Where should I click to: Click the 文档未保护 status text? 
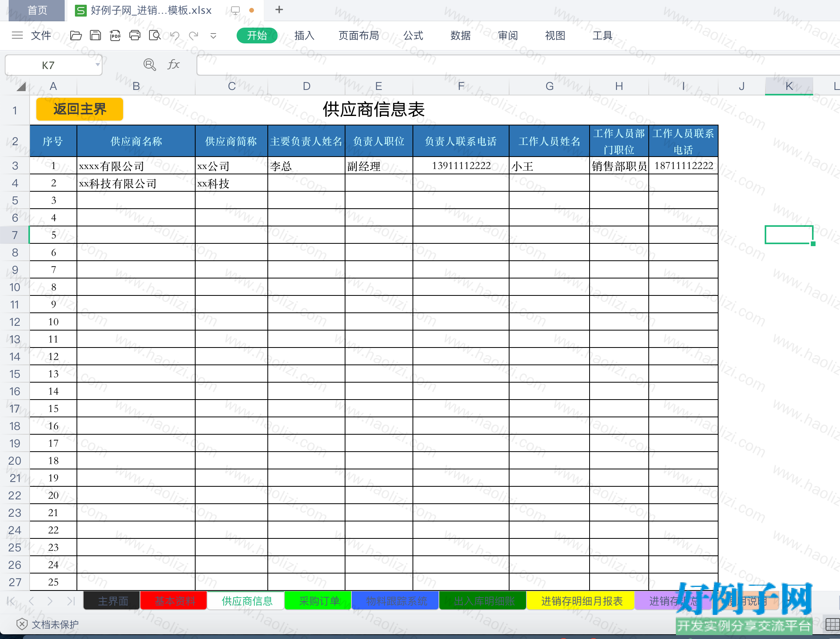coord(55,624)
